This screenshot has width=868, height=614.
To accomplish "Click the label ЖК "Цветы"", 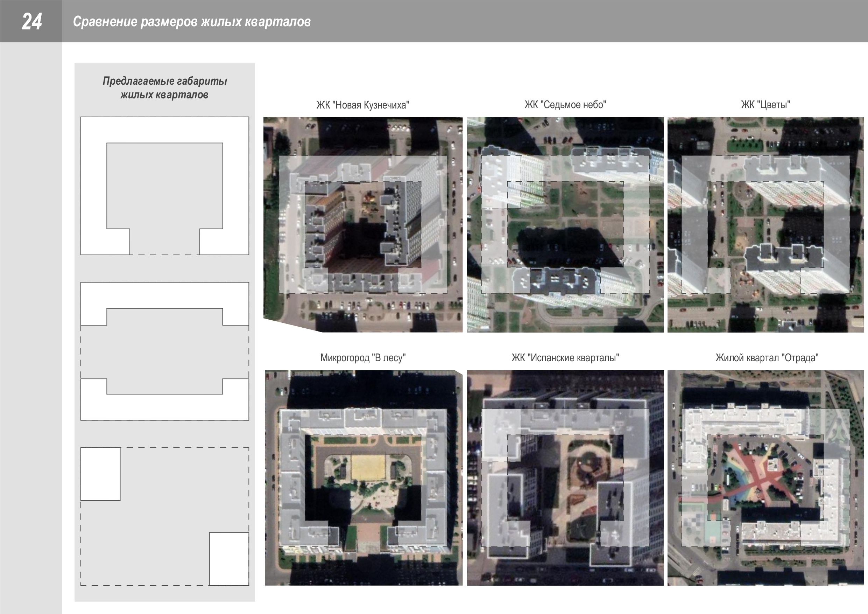I will (x=765, y=104).
